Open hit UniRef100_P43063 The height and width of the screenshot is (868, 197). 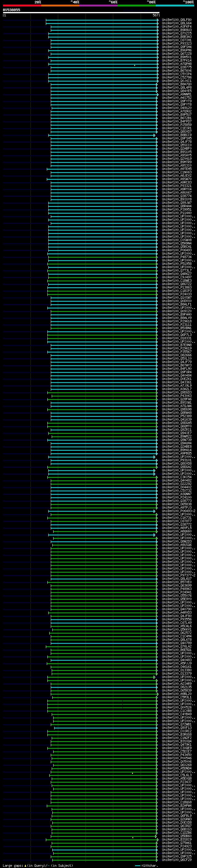pos(177,396)
